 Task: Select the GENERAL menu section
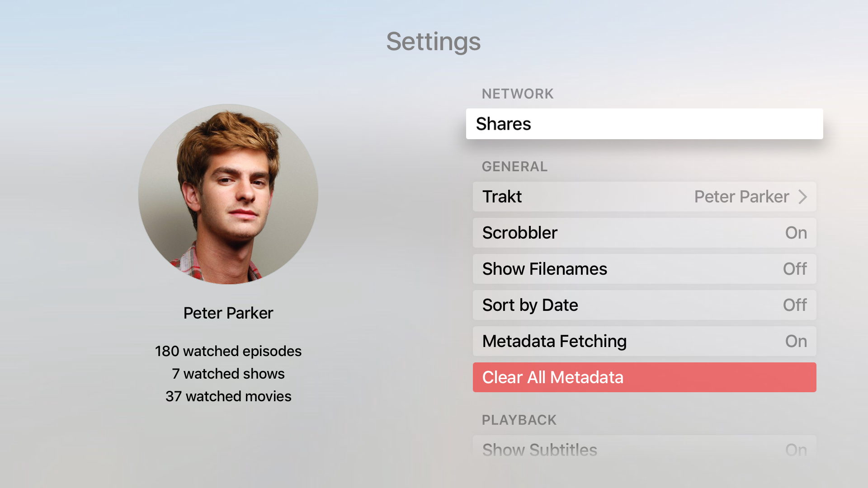[x=515, y=166]
